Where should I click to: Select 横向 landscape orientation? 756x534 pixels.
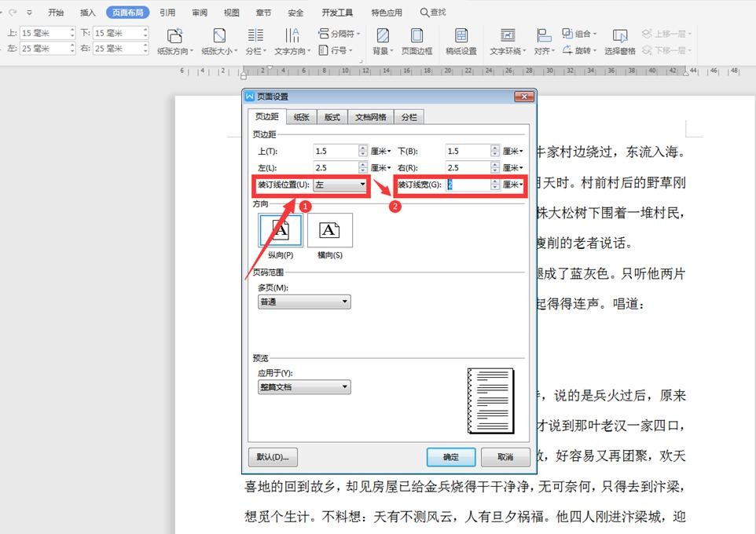[x=329, y=230]
